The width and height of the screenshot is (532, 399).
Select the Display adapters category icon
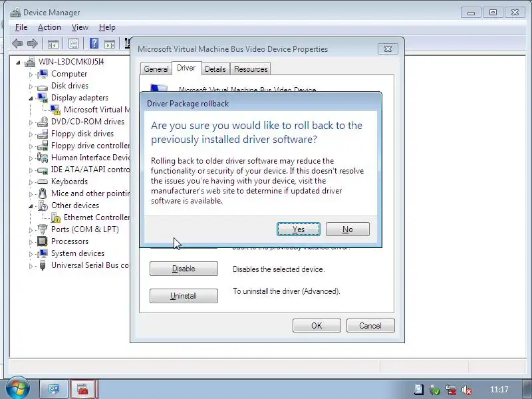tap(43, 98)
